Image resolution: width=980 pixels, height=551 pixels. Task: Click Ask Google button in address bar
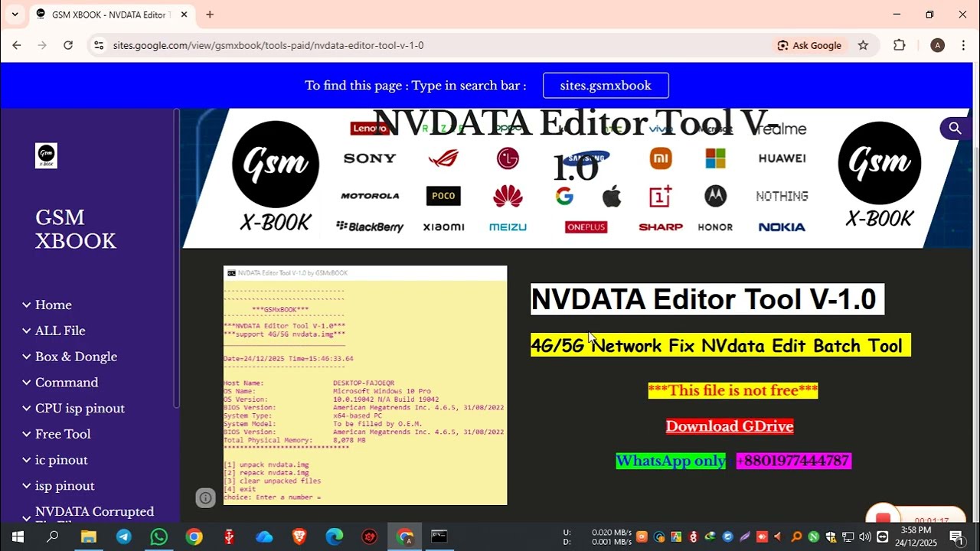tap(809, 45)
